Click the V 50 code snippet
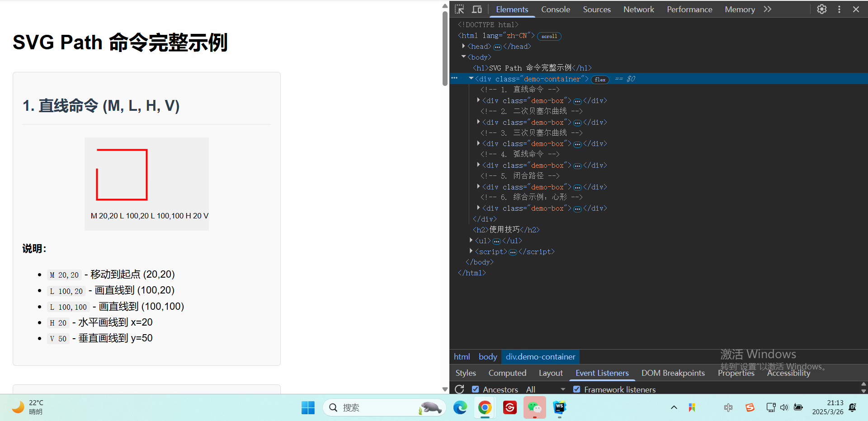 click(58, 339)
